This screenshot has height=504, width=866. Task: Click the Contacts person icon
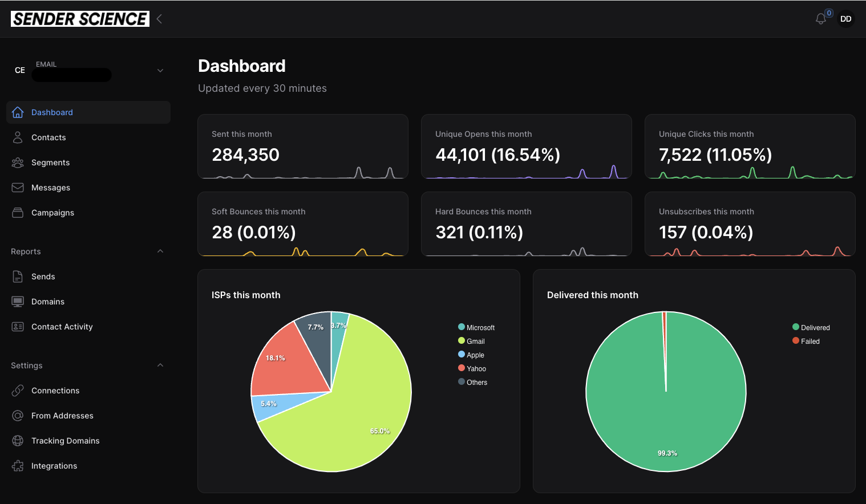pyautogui.click(x=18, y=137)
